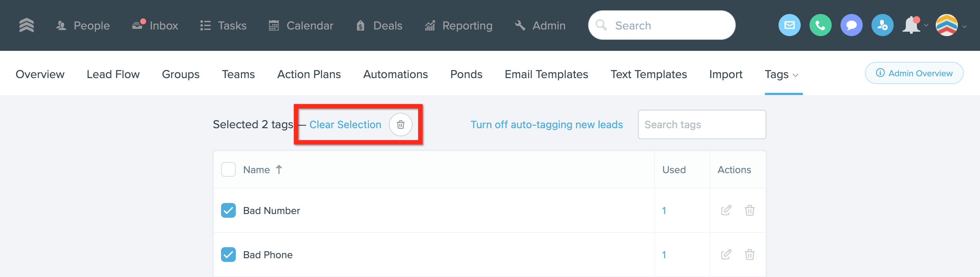Edit the Bad Number tag

[x=726, y=210]
